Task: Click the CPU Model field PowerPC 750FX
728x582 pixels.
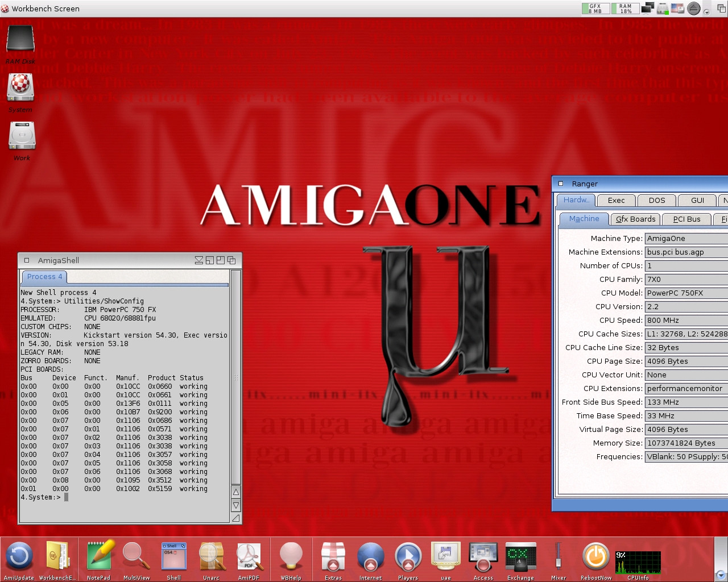Action: point(686,293)
